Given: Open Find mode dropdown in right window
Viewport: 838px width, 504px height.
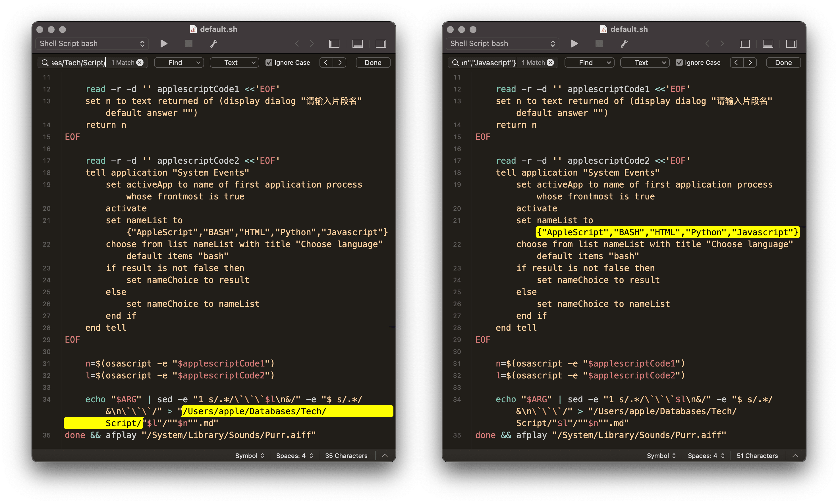Looking at the screenshot, I should coord(590,63).
